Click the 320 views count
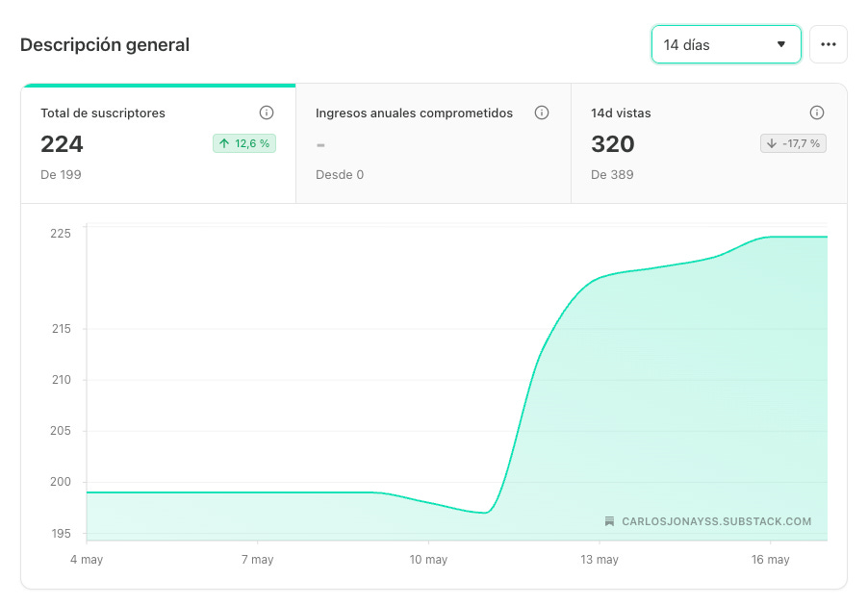This screenshot has height=605, width=868. [x=612, y=144]
